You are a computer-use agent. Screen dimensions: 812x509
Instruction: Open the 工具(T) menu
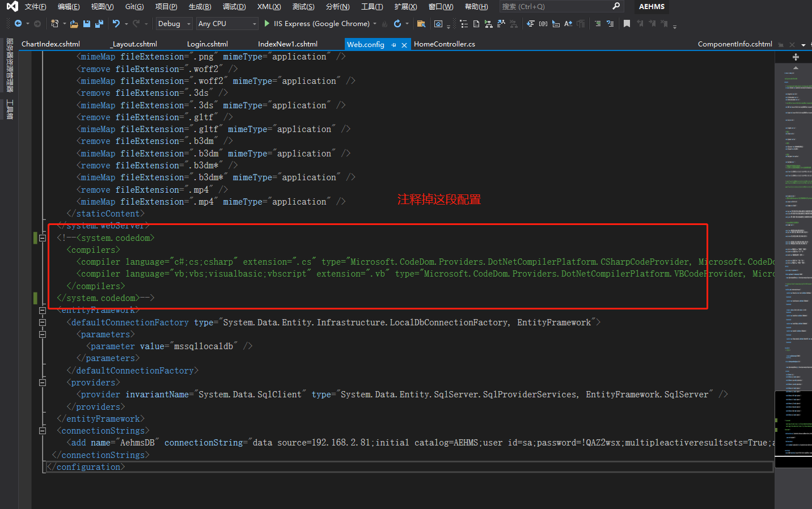(372, 7)
